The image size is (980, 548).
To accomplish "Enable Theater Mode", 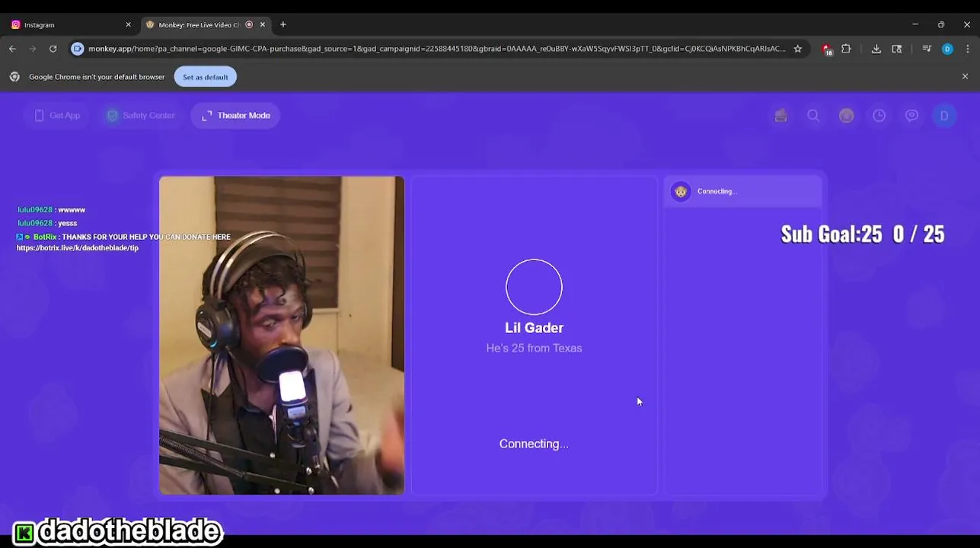I will pyautogui.click(x=236, y=116).
